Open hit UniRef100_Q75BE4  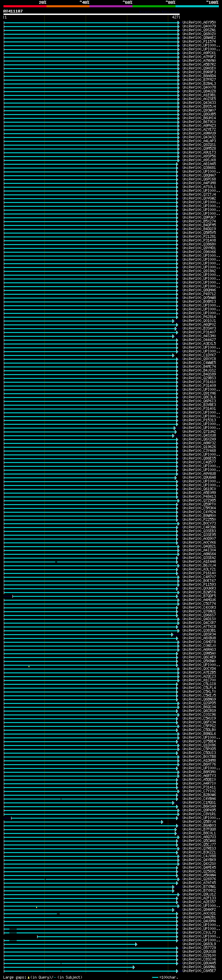coord(199,741)
